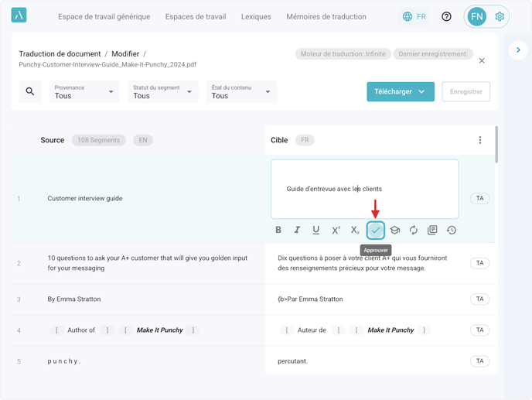Apply bold formatting to the segment

point(278,230)
